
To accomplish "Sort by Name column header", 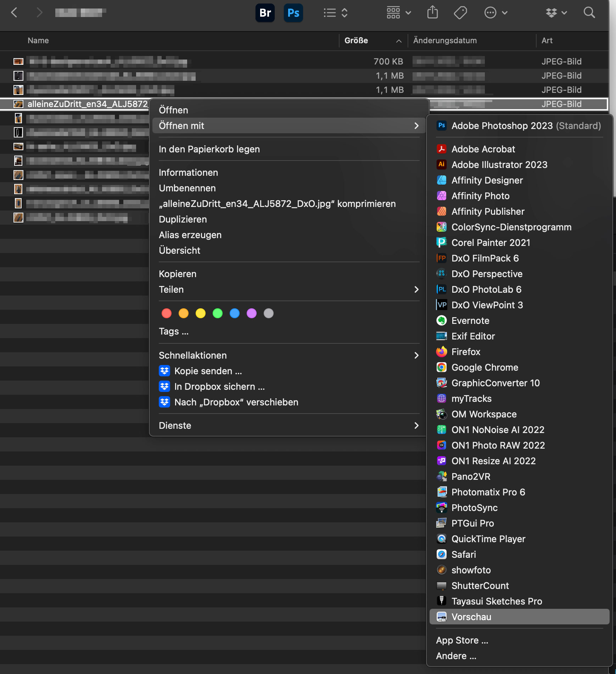I will (38, 41).
